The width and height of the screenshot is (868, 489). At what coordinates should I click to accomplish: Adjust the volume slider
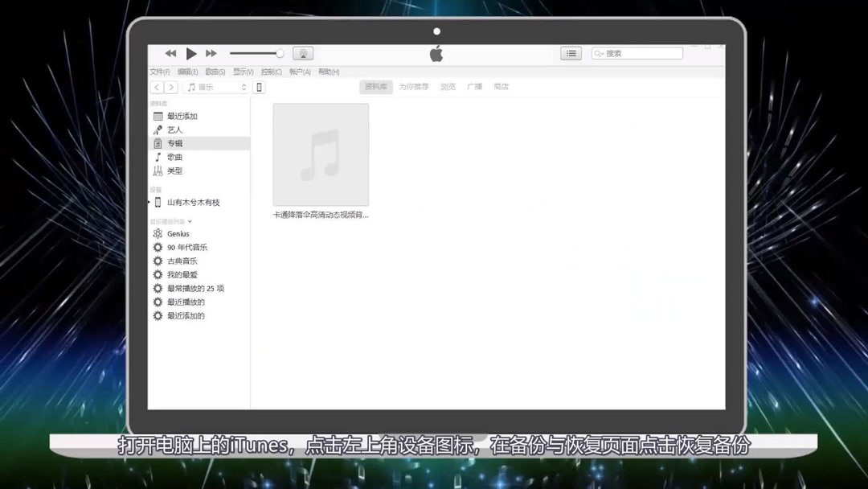(x=256, y=53)
